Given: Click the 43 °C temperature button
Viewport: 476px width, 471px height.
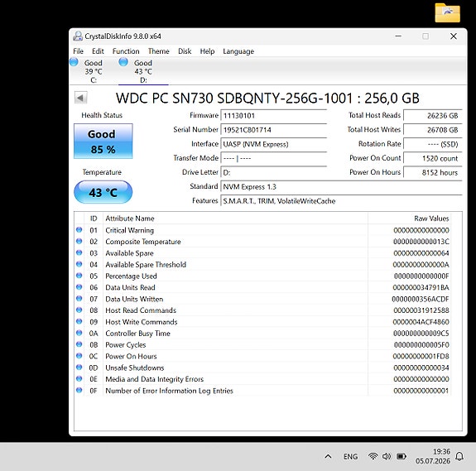Looking at the screenshot, I should click(103, 192).
